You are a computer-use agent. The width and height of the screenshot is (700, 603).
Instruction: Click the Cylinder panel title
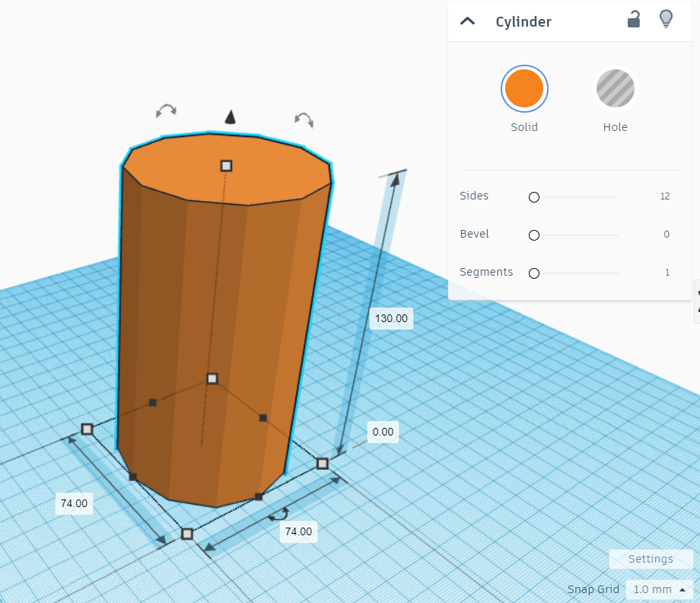click(523, 21)
